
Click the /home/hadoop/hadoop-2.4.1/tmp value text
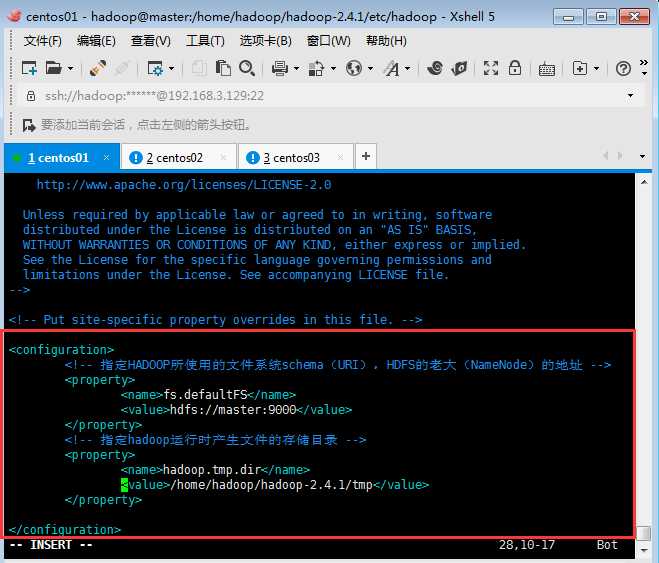pos(272,485)
